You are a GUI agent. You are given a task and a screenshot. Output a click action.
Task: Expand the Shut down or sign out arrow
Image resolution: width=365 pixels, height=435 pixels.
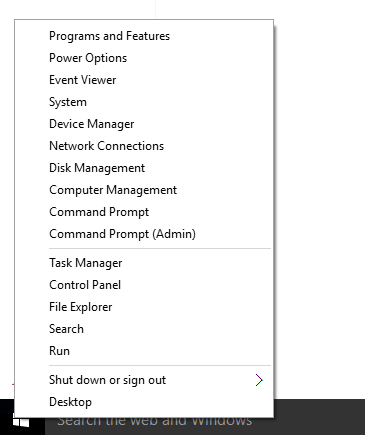coord(259,380)
